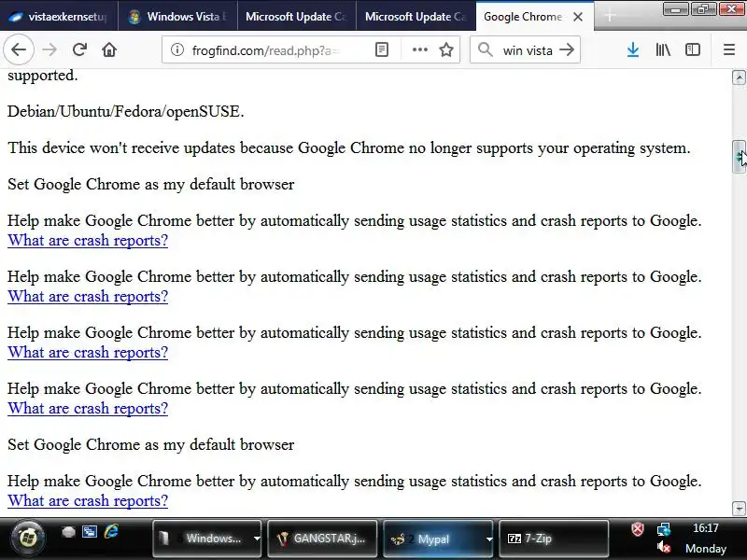Switch to the vistaexkernsetup tab
Viewport: 747px width, 560px height.
(59, 17)
